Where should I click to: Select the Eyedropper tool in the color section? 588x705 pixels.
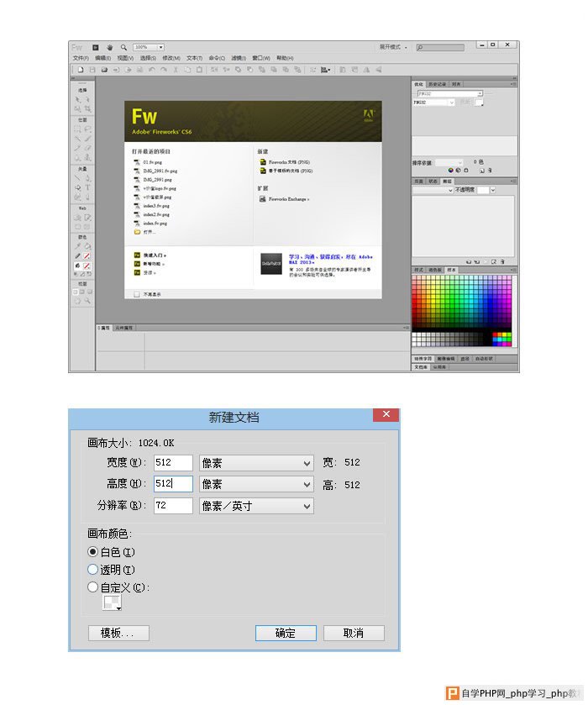(78, 246)
